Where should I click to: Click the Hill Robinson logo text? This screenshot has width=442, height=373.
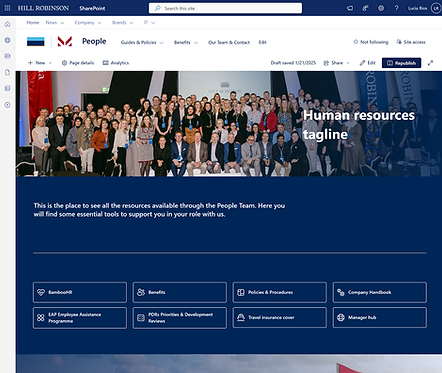43,8
